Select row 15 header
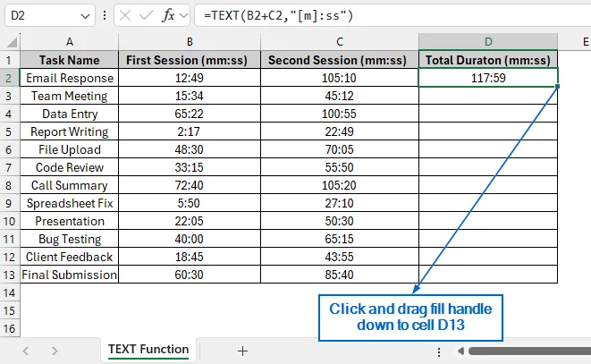Viewport: 591px width, 364px height. click(10, 310)
